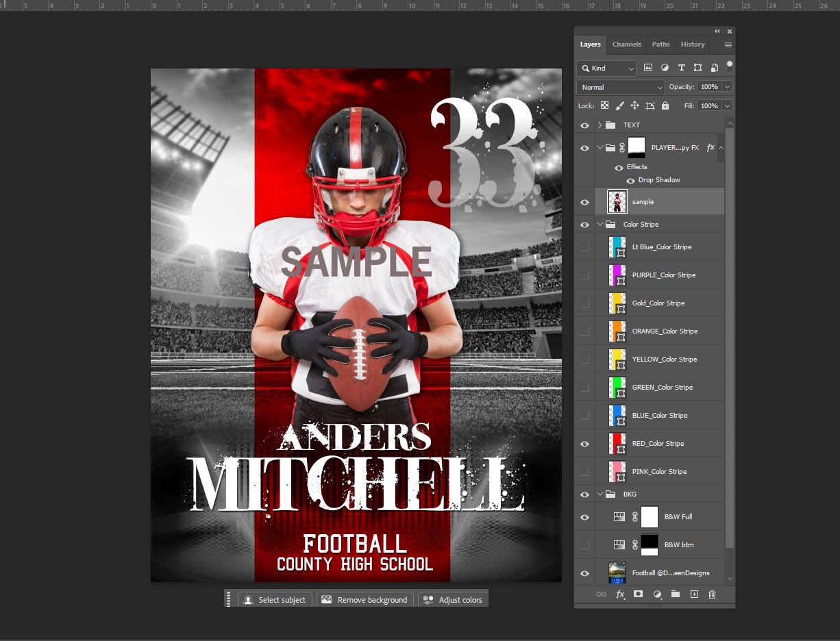Click the Layers panel vertical scrollbar

[730, 337]
